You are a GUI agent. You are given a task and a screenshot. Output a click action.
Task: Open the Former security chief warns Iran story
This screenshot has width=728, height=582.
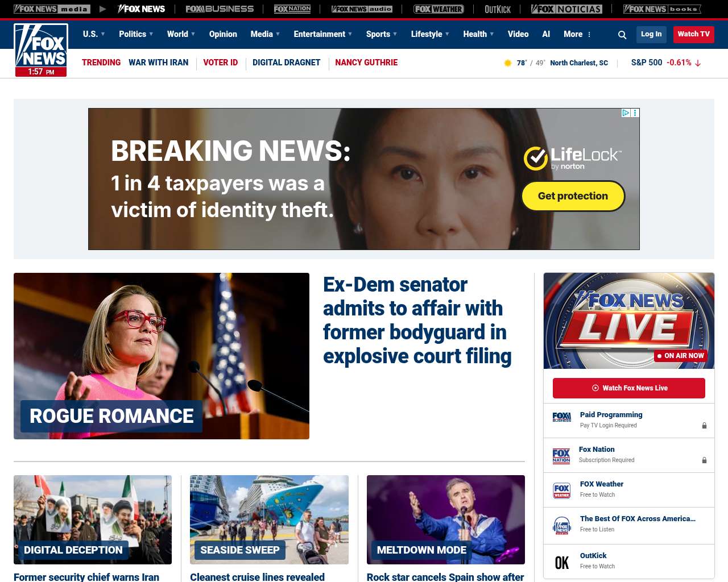86,577
